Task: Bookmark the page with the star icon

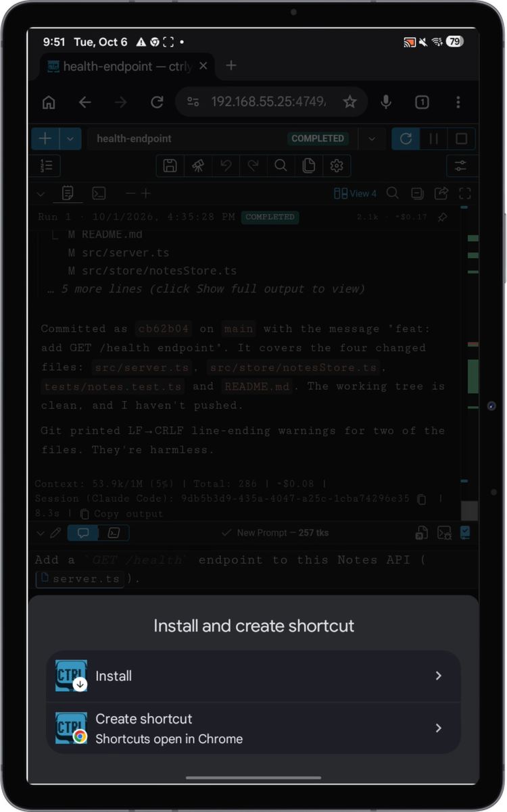Action: coord(349,102)
